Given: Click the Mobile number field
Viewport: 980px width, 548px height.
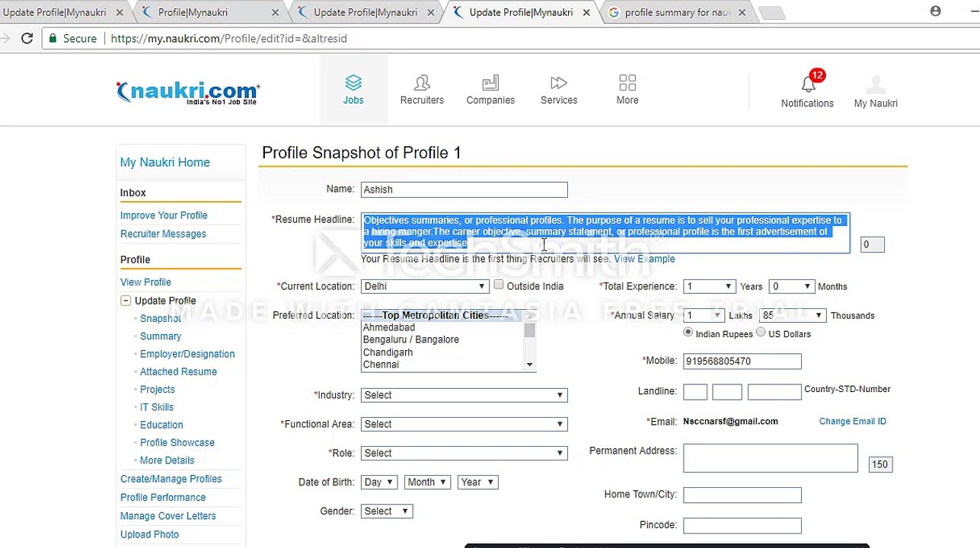Looking at the screenshot, I should click(742, 362).
